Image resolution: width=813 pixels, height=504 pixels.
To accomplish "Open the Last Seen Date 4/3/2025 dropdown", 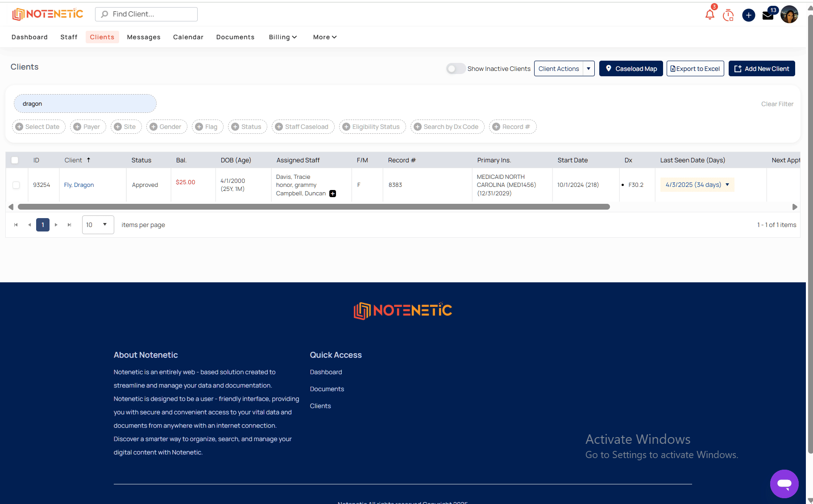I will point(727,185).
